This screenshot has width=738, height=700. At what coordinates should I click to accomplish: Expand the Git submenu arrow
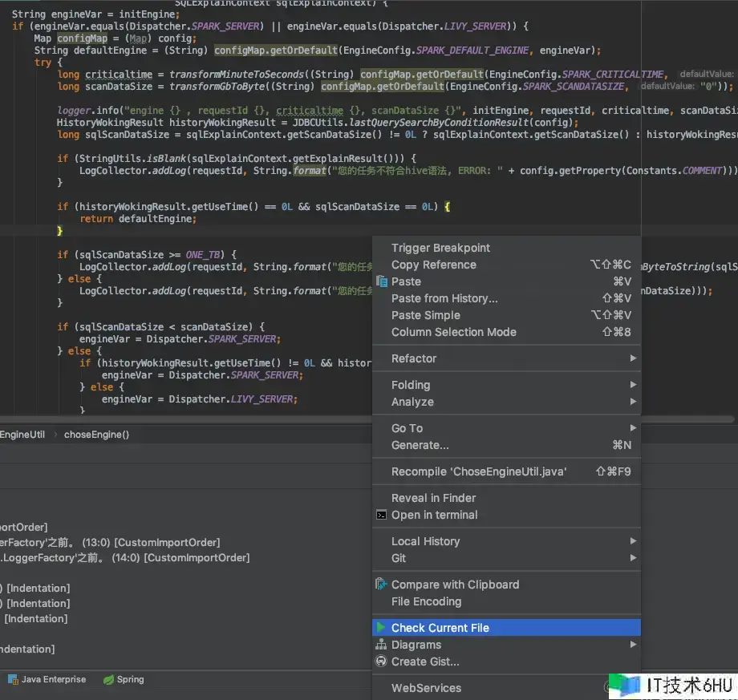pos(633,558)
